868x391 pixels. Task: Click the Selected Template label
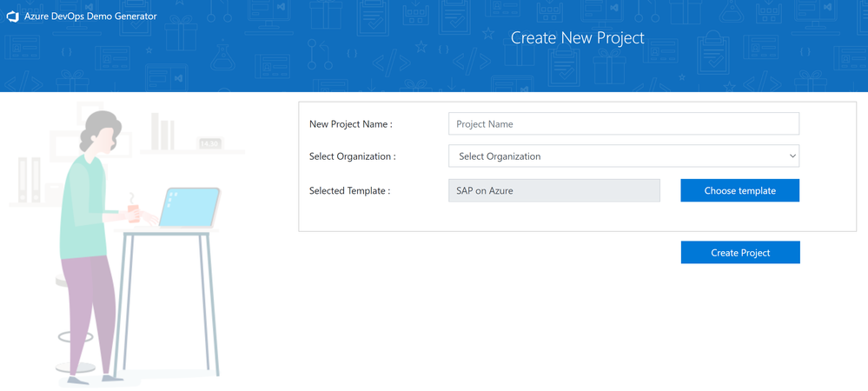(350, 190)
